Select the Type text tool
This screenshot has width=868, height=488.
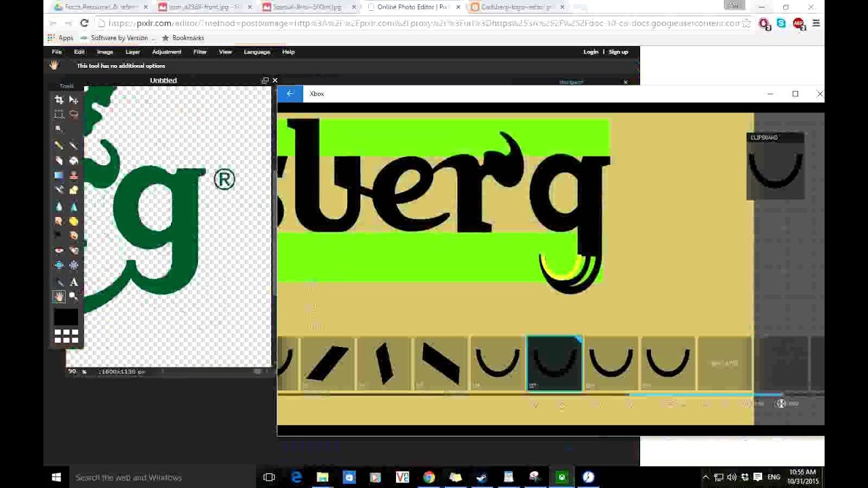(73, 282)
